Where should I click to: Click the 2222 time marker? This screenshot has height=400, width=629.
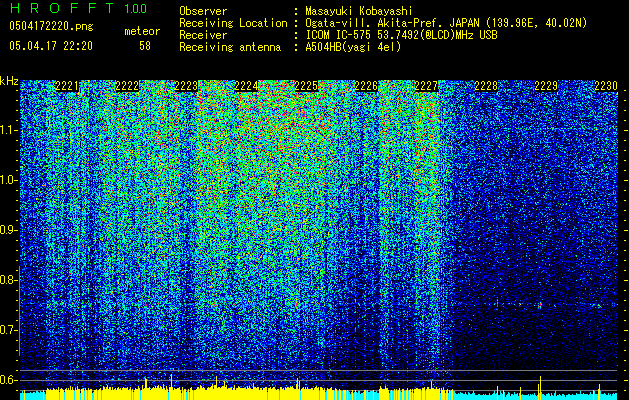pyautogui.click(x=127, y=86)
